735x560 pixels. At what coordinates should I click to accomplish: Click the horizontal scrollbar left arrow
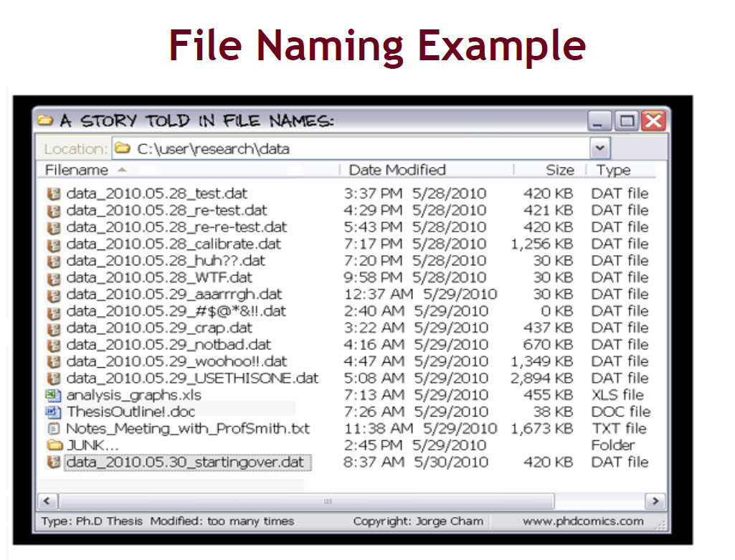click(x=47, y=501)
